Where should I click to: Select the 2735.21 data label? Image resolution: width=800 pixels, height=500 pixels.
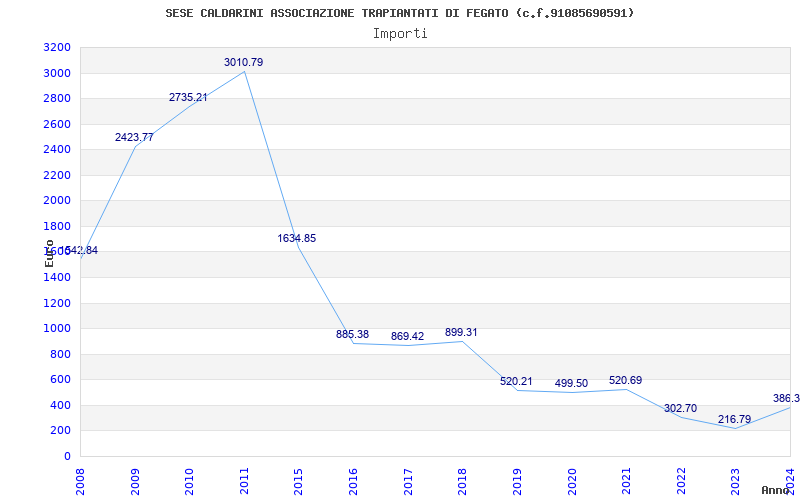pyautogui.click(x=188, y=97)
